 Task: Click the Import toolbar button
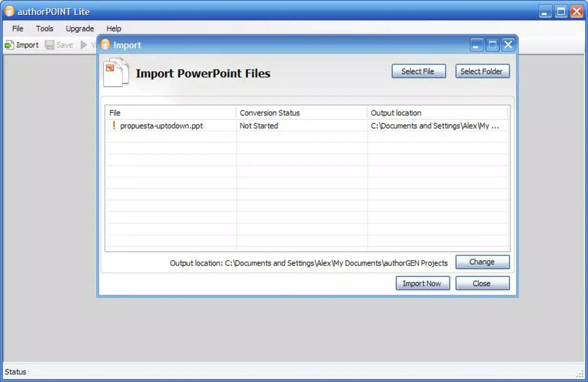[22, 45]
